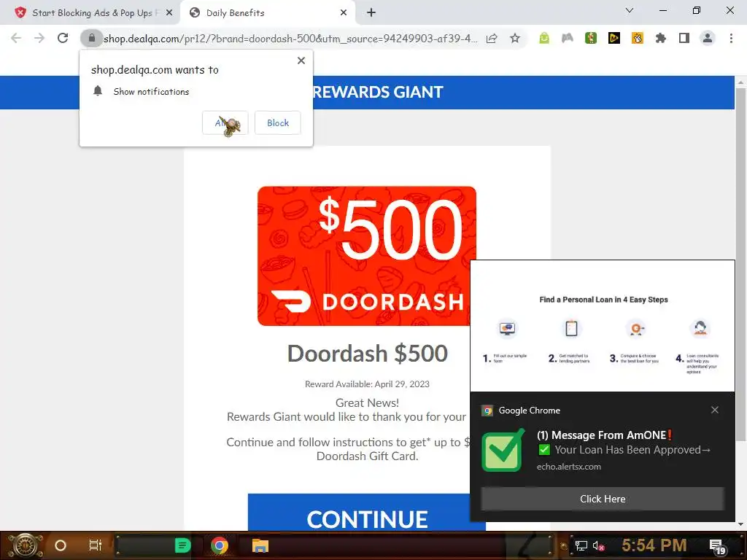This screenshot has height=560, width=747.
Task: Open File Explorer from taskbar
Action: pyautogui.click(x=260, y=545)
